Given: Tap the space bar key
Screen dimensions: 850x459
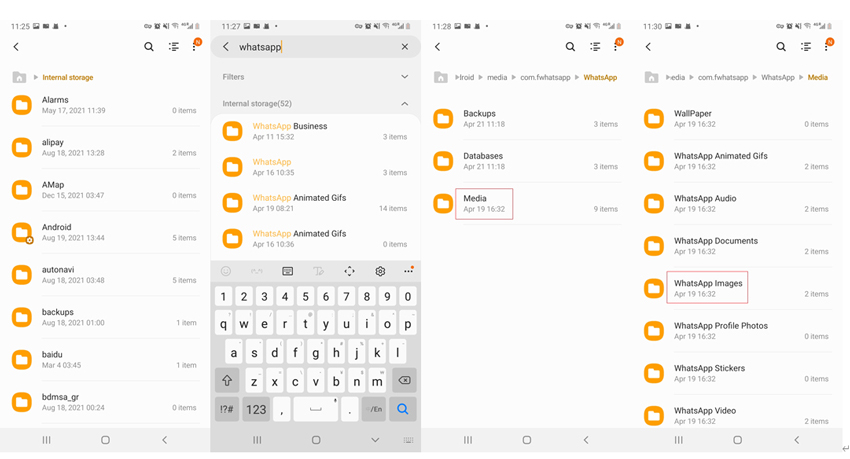Looking at the screenshot, I should [x=316, y=409].
